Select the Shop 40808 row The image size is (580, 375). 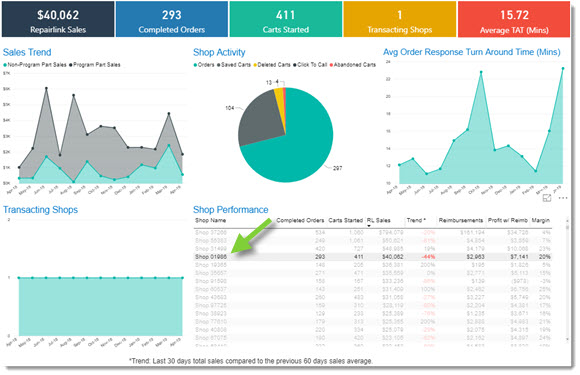pos(373,330)
